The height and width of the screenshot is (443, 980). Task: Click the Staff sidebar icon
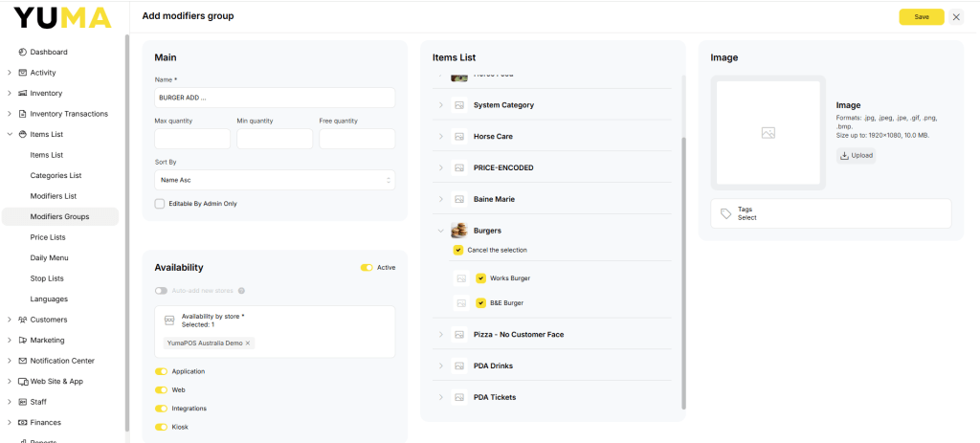(x=23, y=402)
